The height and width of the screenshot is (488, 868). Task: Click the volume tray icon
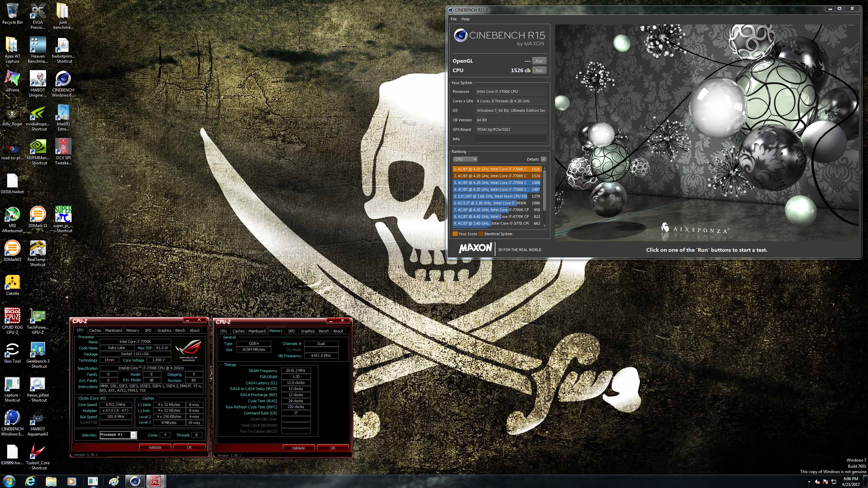pyautogui.click(x=817, y=482)
